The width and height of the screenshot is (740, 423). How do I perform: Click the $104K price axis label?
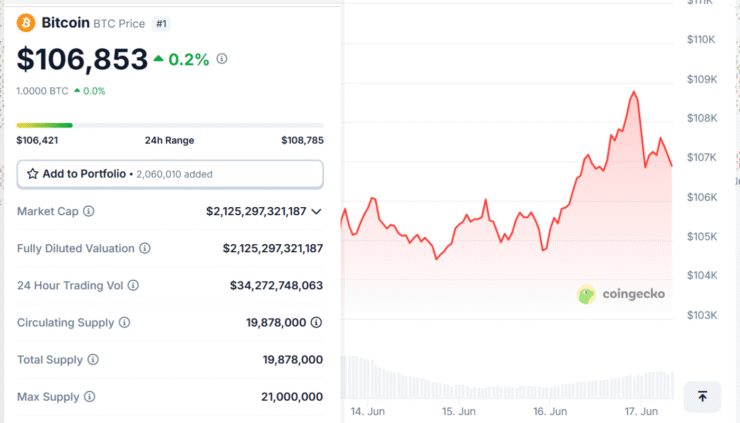(702, 275)
